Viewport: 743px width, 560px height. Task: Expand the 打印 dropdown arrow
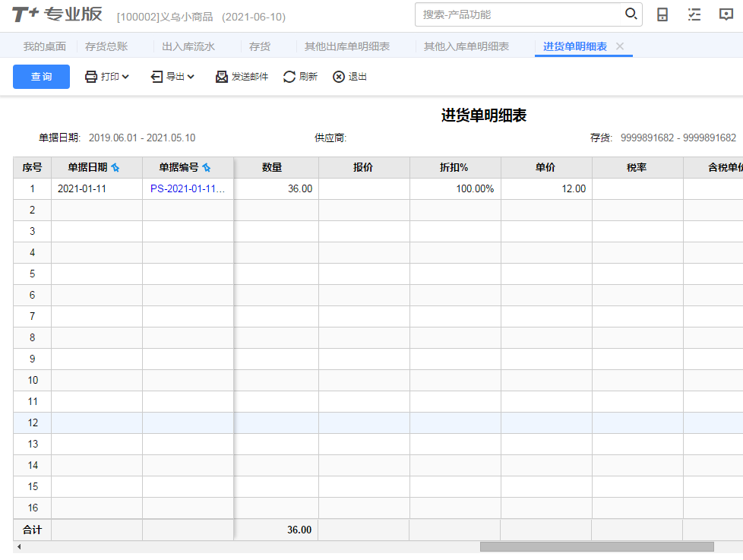coord(125,77)
